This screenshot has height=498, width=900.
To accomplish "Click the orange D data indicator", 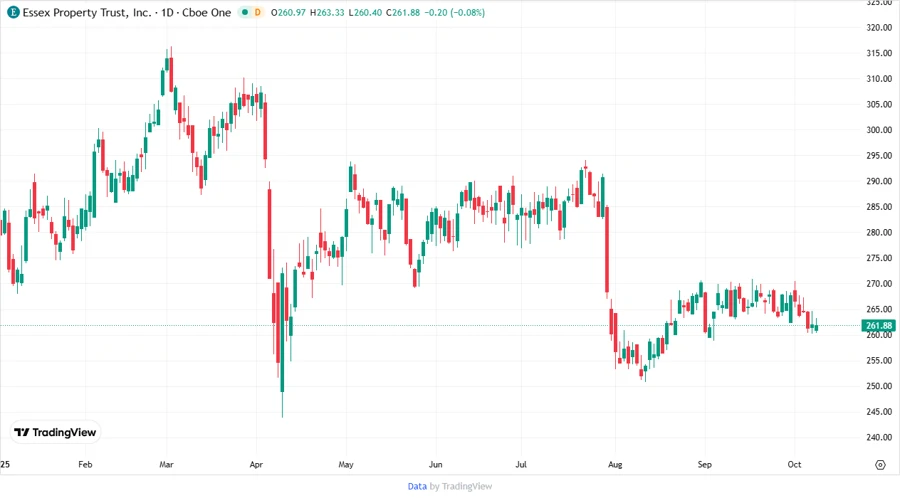I will pos(258,13).
